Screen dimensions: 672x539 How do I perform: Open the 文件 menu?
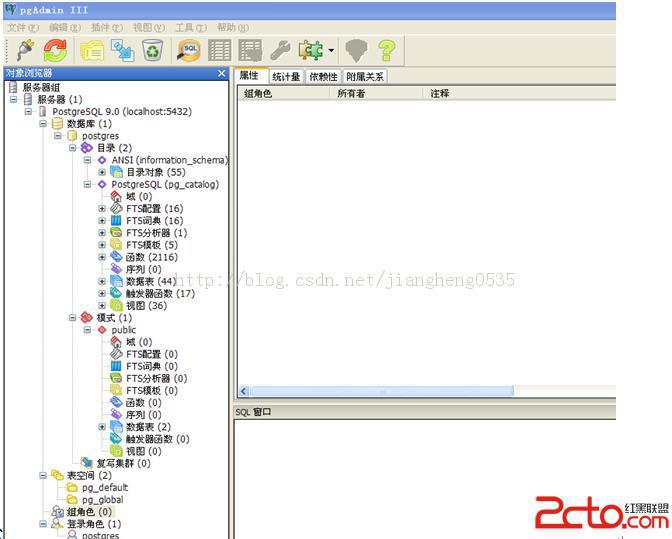click(x=23, y=28)
